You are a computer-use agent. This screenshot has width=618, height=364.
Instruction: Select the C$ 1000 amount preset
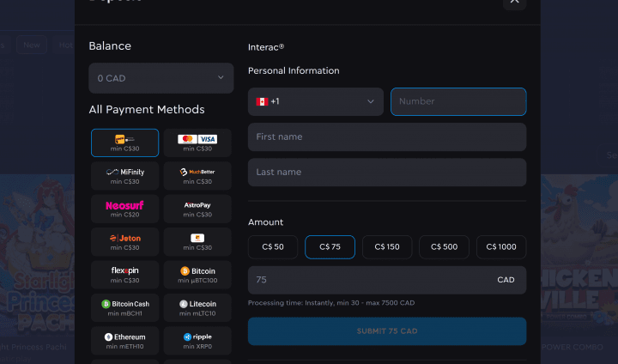[501, 247]
